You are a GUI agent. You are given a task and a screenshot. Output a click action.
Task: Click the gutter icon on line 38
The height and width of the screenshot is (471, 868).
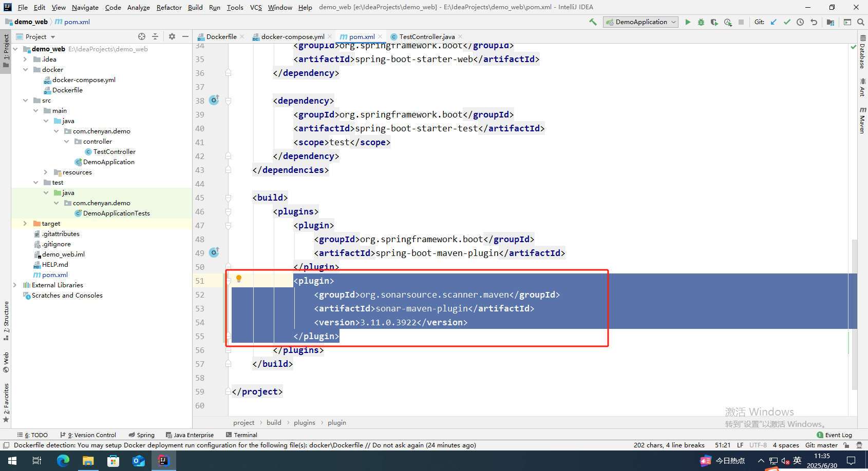214,100
